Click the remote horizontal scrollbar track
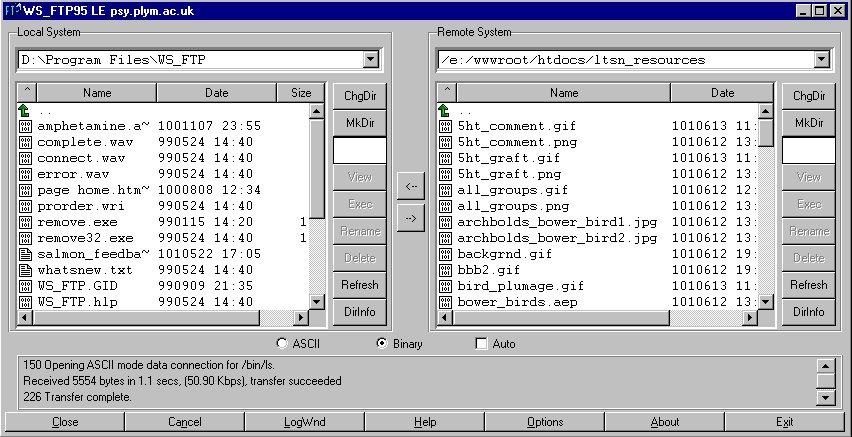This screenshot has width=852, height=437. click(600, 318)
